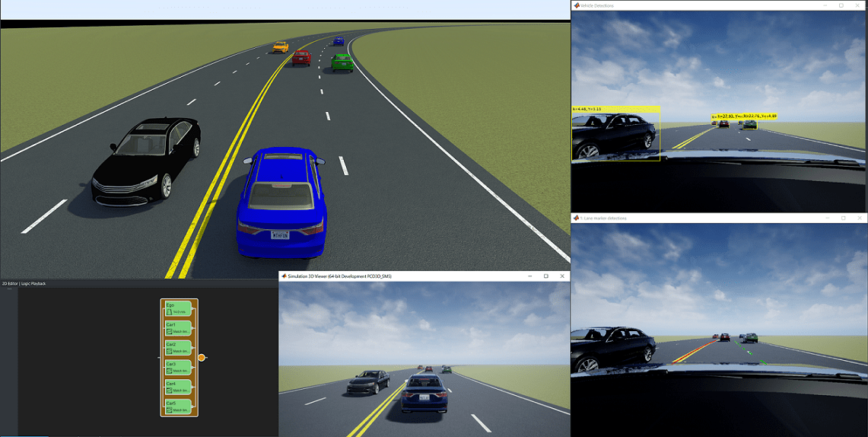Minimize the Vehicle Detections window
Screen dimensions: 868x437
point(825,5)
